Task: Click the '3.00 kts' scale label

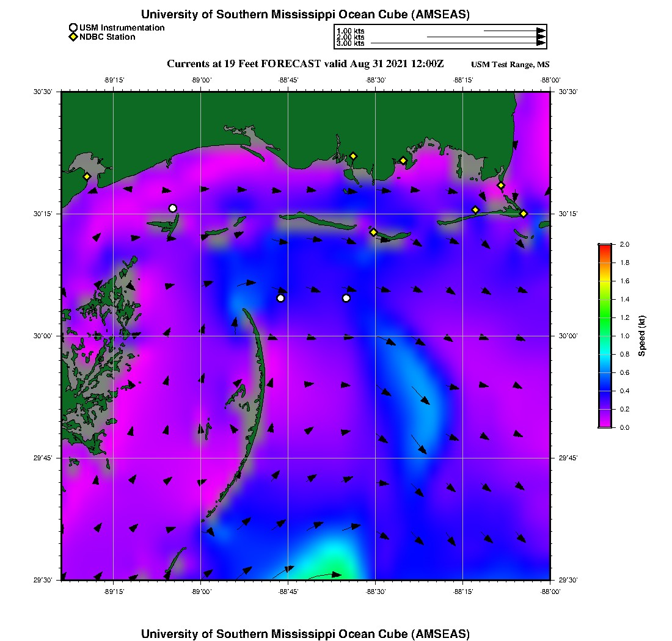Action: point(351,43)
